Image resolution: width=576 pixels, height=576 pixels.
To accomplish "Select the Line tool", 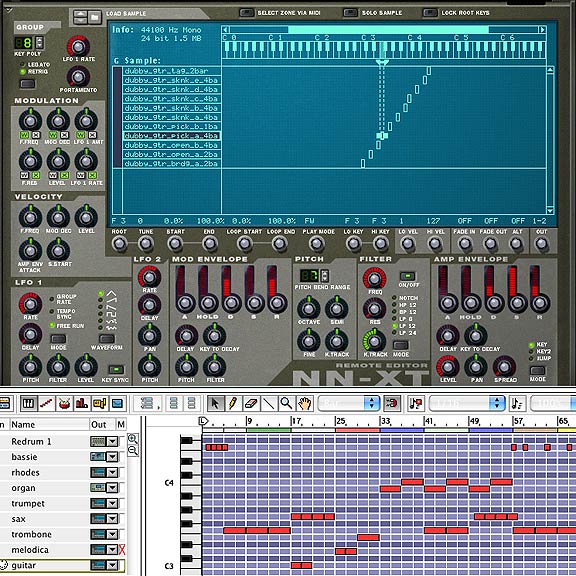I will [269, 404].
